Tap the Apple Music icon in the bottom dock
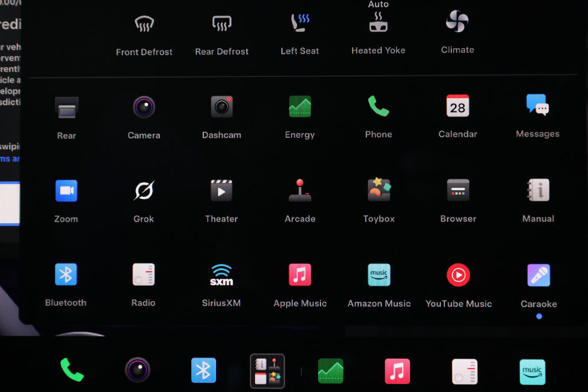The height and width of the screenshot is (392, 588). point(397,371)
